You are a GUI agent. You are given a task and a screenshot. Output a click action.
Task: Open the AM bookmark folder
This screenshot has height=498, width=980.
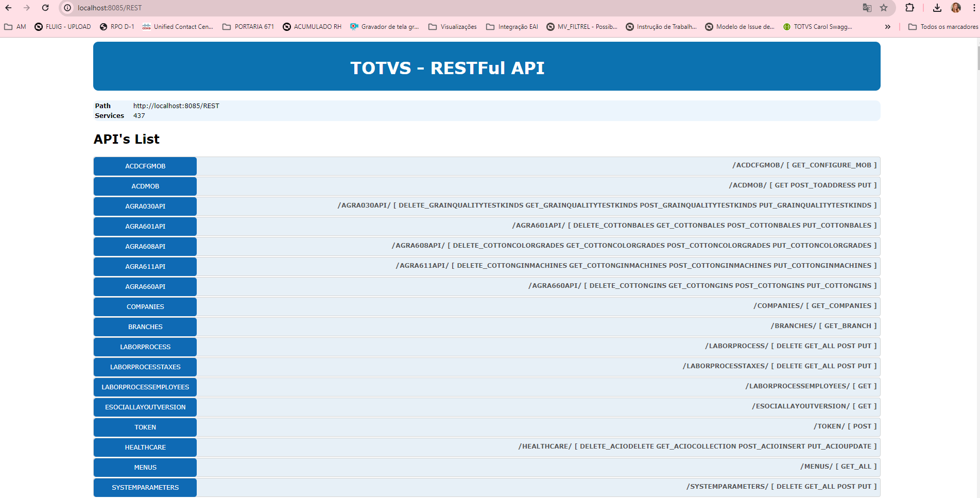click(x=15, y=27)
